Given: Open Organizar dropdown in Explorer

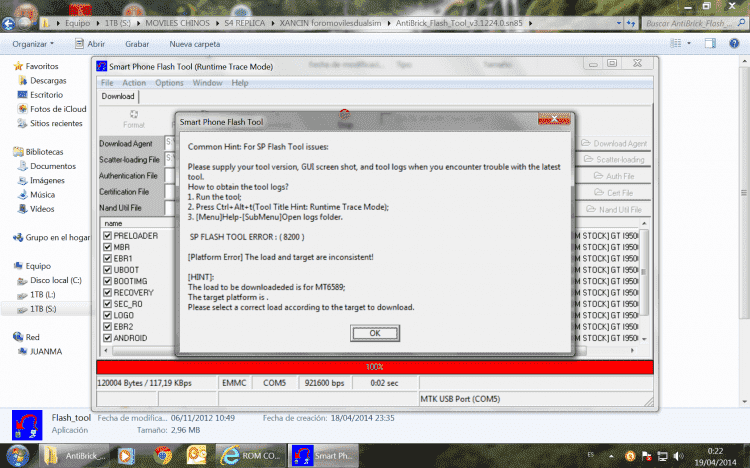Looking at the screenshot, I should [33, 44].
